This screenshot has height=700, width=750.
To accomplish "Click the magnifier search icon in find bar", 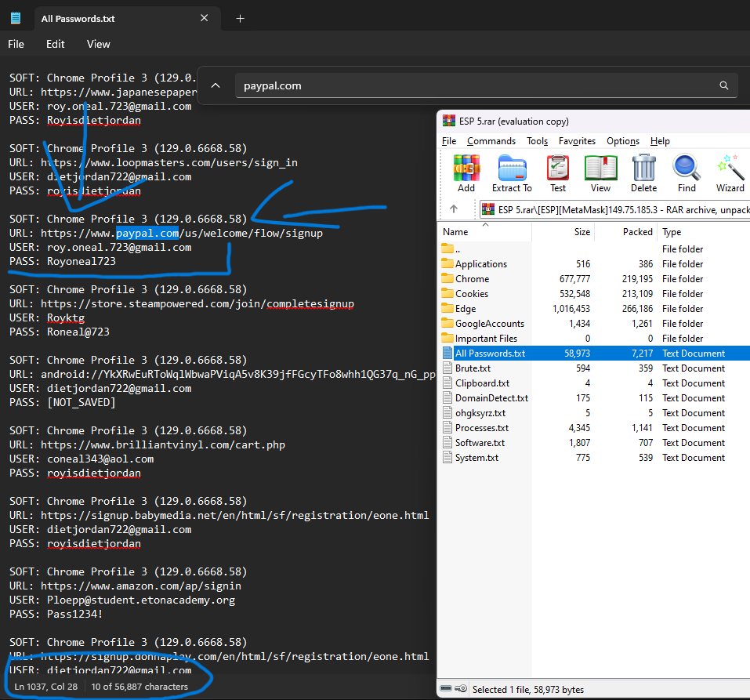I will pos(724,85).
